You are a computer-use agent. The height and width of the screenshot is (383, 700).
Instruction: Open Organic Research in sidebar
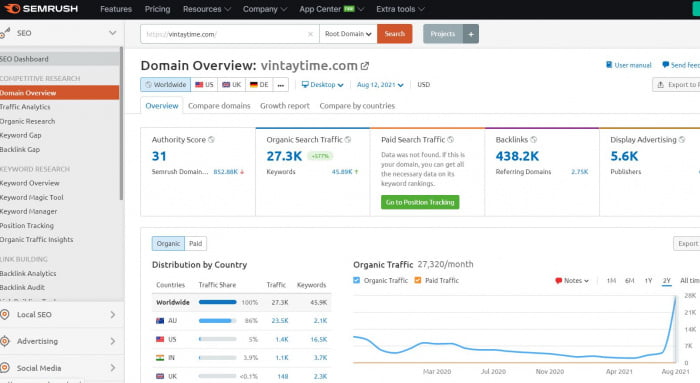click(28, 121)
